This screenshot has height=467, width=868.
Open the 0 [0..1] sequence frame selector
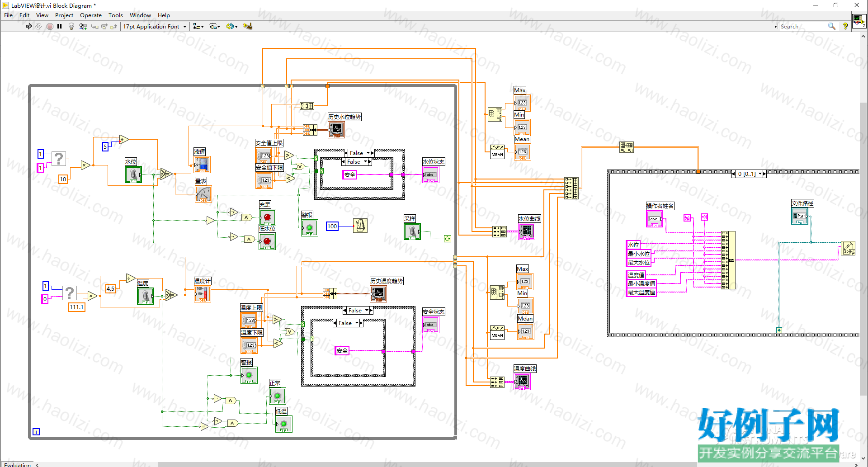click(749, 174)
